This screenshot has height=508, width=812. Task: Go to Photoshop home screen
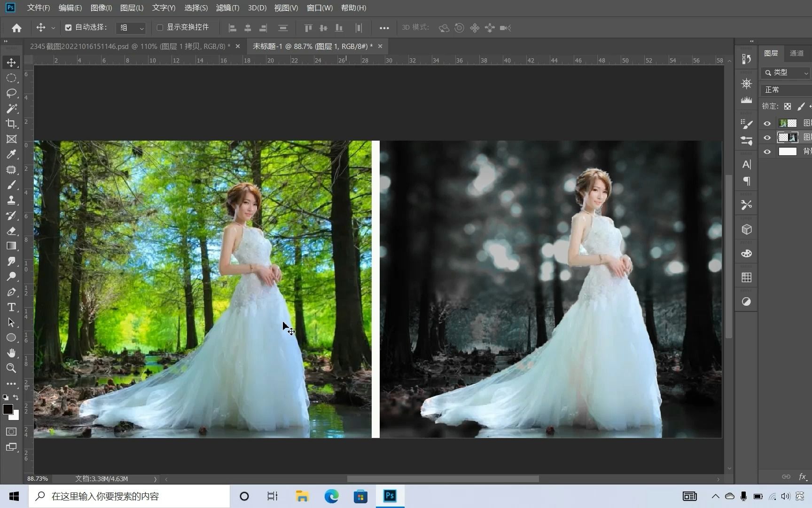click(x=16, y=28)
